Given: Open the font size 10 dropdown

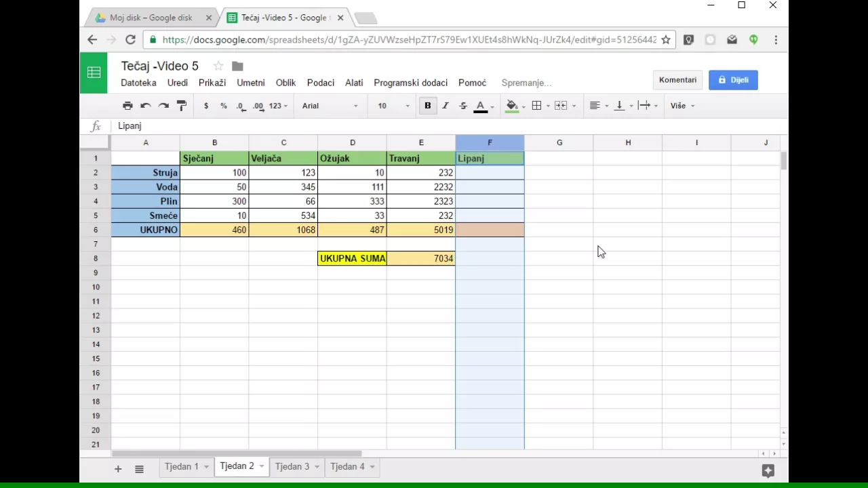Looking at the screenshot, I should [x=394, y=106].
